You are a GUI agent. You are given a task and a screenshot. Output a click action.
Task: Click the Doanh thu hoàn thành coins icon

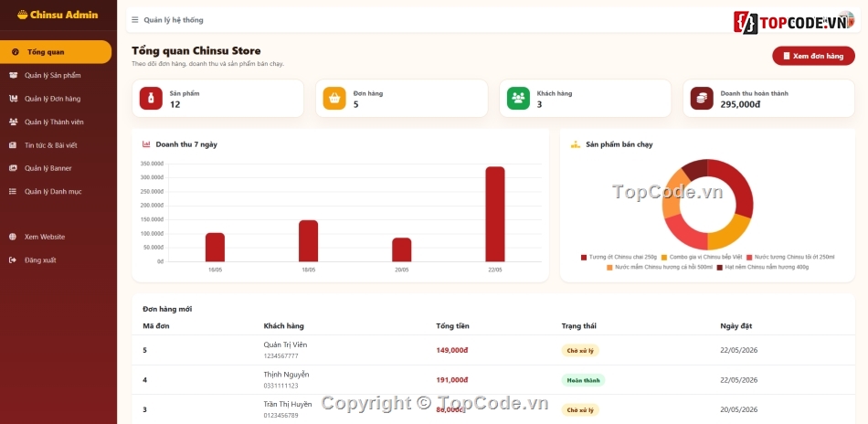click(x=702, y=98)
